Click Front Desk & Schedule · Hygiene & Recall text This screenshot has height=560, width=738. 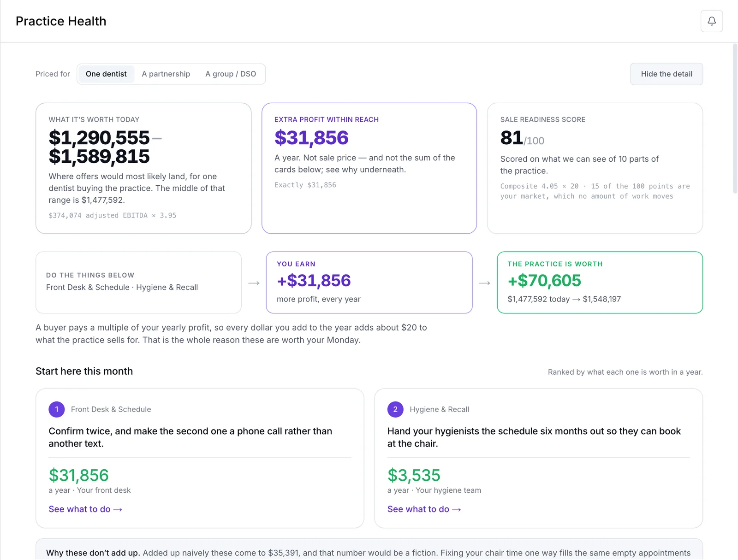pos(122,288)
